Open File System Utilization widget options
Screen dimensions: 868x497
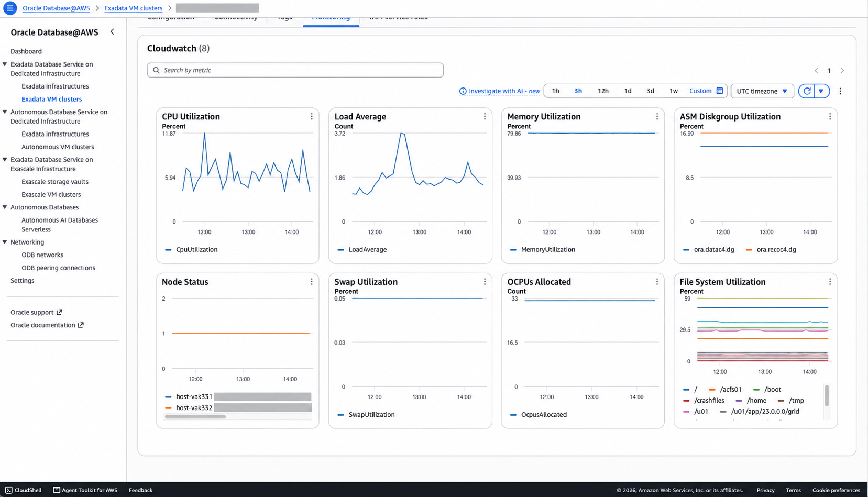830,282
